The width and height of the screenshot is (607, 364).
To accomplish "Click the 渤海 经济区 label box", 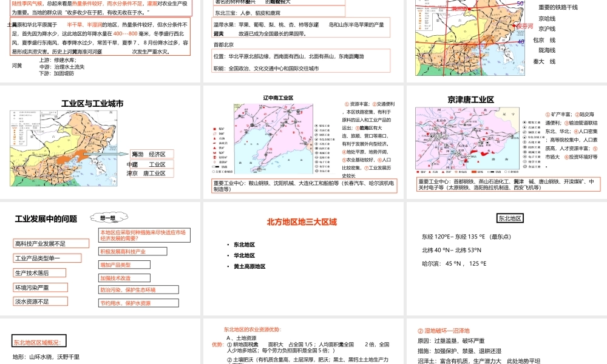I will pos(152,154).
